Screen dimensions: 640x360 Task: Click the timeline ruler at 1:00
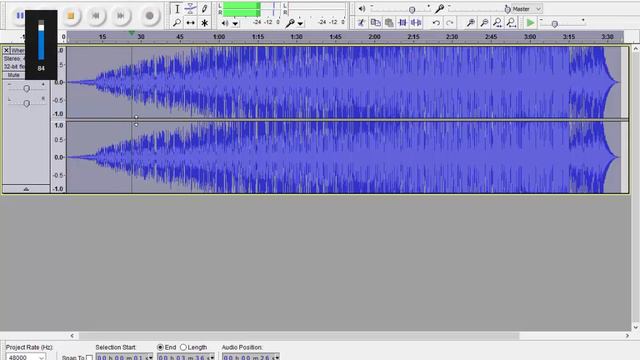click(219, 37)
